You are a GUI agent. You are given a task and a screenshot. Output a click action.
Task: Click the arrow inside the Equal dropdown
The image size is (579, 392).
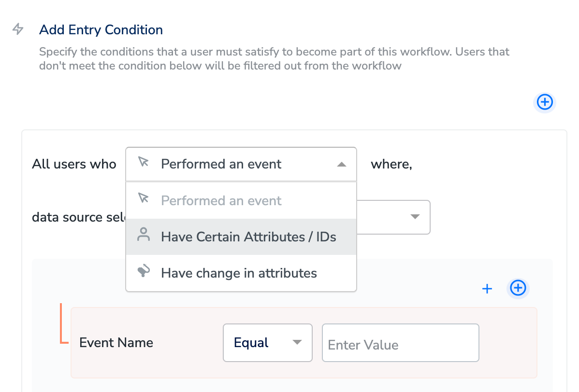(297, 343)
